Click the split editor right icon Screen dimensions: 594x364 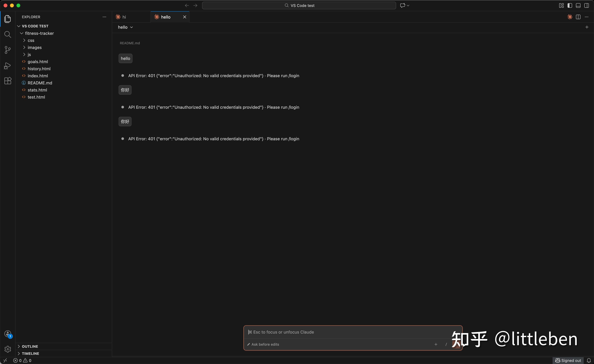(578, 17)
